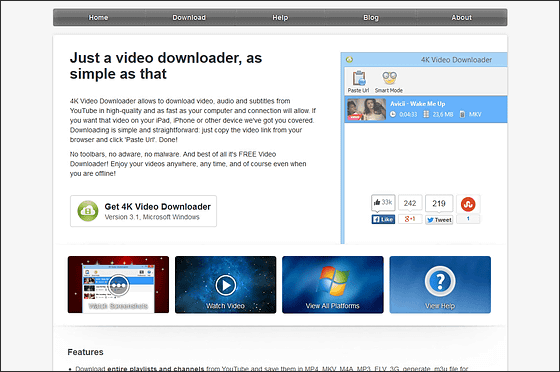Click the MKV format icon
Viewport: 560px width, 372px height.
point(462,114)
